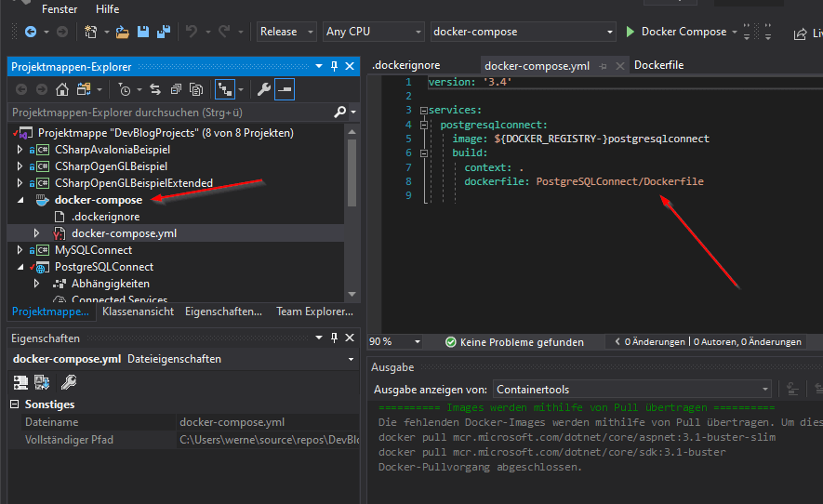Image resolution: width=823 pixels, height=504 pixels.
Task: Open Properties wrench icon in explorer toolbar
Action: (263, 89)
